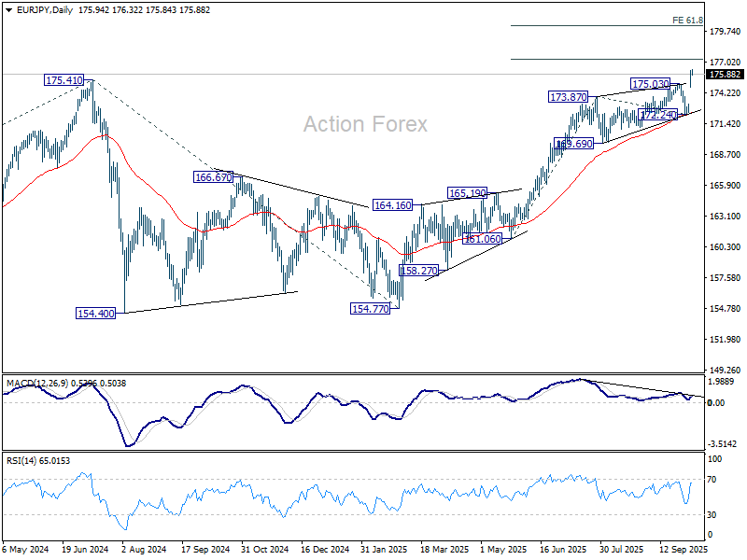Click the 31 Jan 2025 date label
This screenshot has width=747, height=560.
384,549
